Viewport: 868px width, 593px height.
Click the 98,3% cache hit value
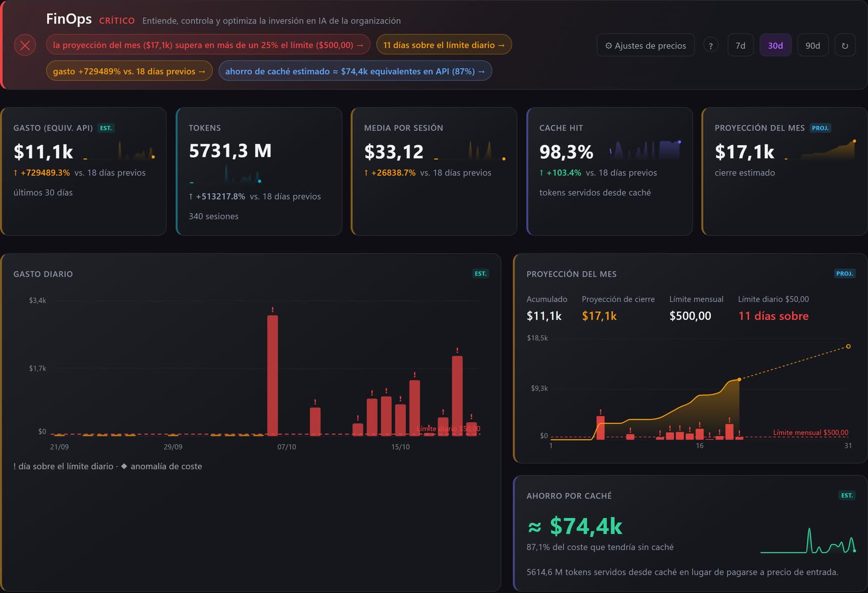click(x=566, y=152)
